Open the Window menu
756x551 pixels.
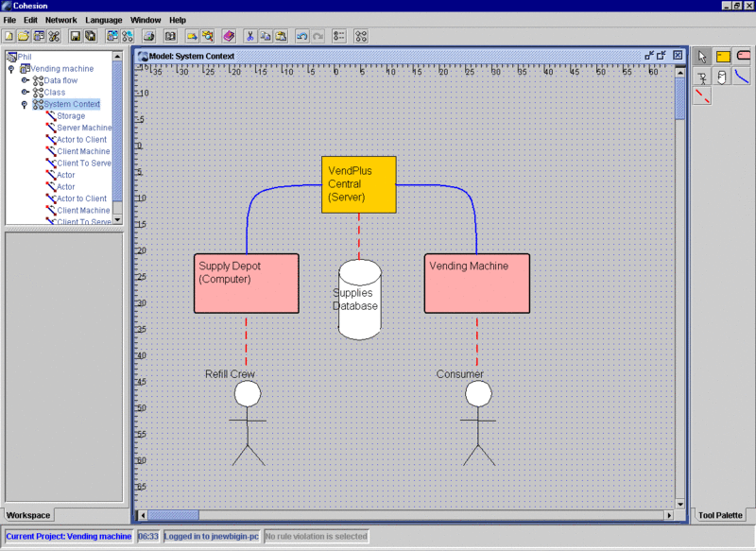coord(146,20)
